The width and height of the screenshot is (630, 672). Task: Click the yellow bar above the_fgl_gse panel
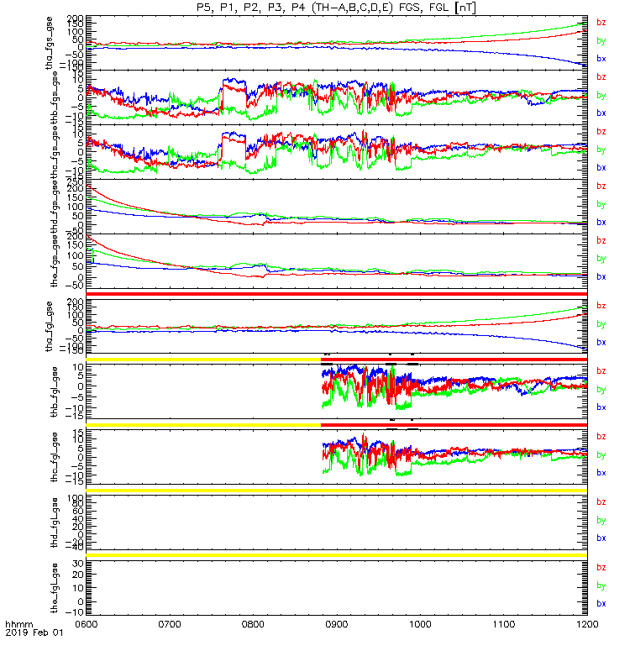click(337, 555)
